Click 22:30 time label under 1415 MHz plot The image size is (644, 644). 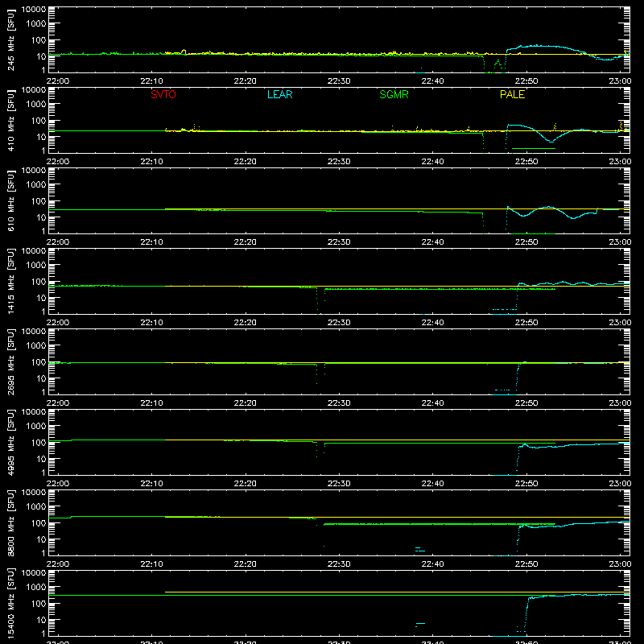coord(339,323)
